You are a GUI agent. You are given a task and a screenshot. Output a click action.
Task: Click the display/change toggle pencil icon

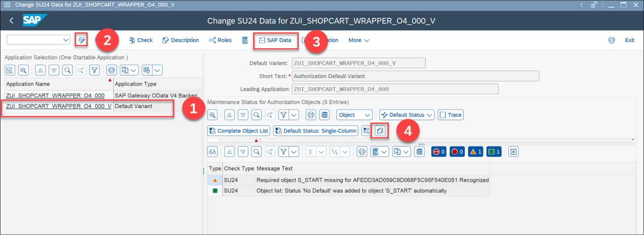pos(81,40)
